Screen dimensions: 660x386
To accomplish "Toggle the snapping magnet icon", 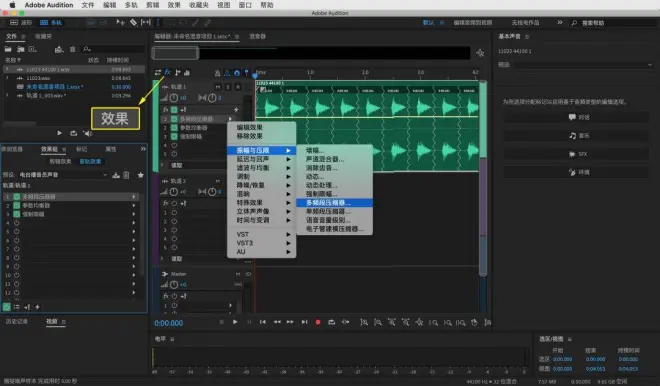I will click(x=237, y=73).
